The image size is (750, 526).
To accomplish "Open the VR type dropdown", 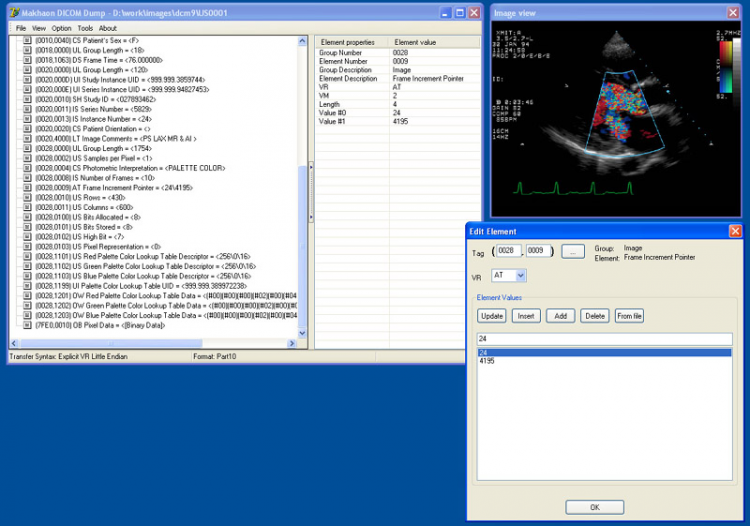I will 521,275.
